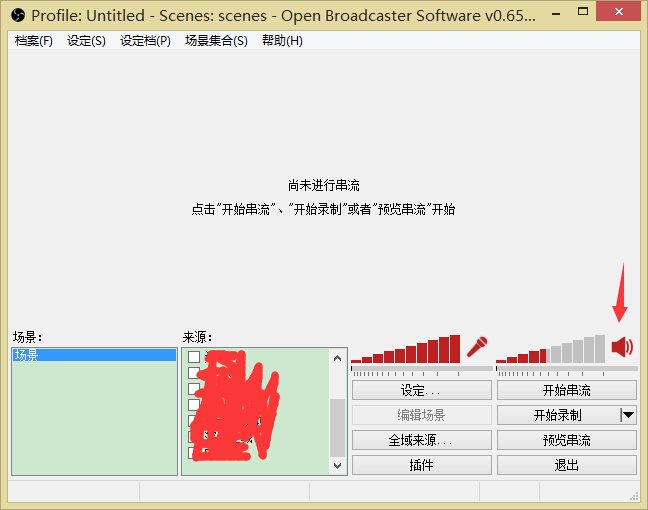The width and height of the screenshot is (648, 510).
Task: Mute desktop audio via the speaker icon
Action: [622, 347]
